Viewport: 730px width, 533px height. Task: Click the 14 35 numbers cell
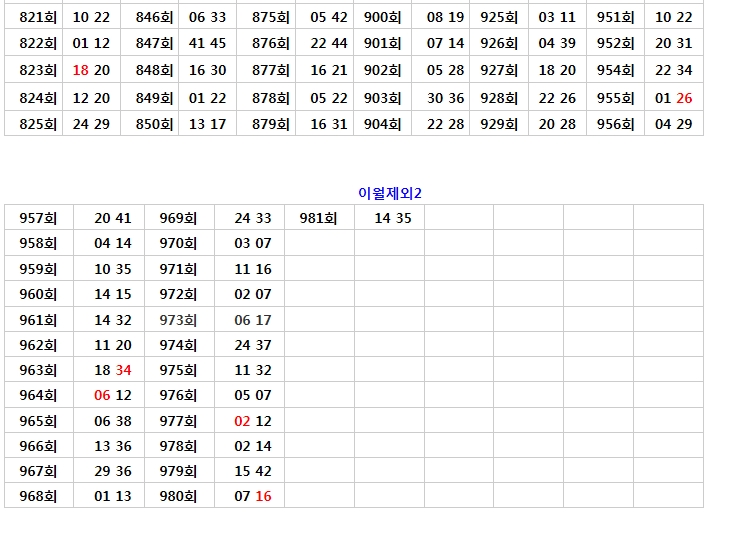[392, 218]
